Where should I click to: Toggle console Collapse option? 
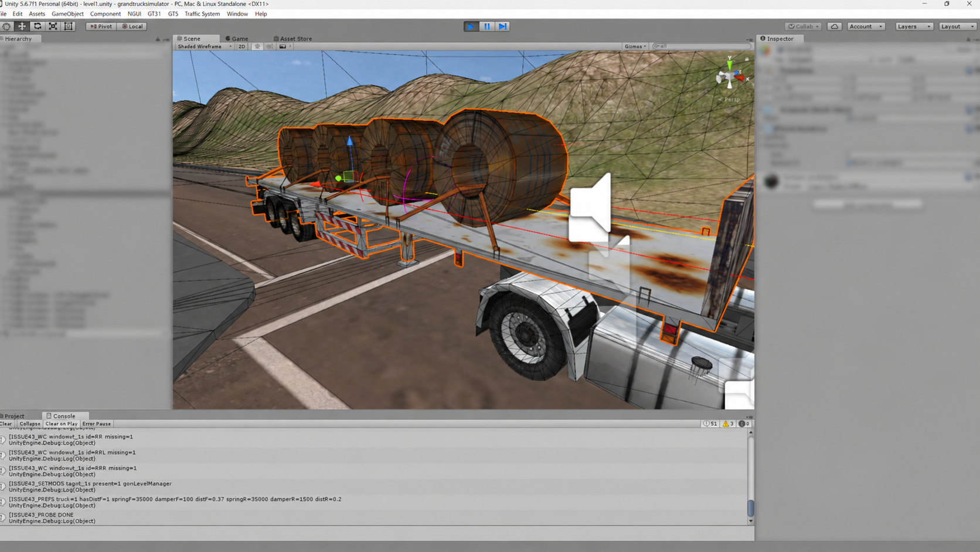29,424
